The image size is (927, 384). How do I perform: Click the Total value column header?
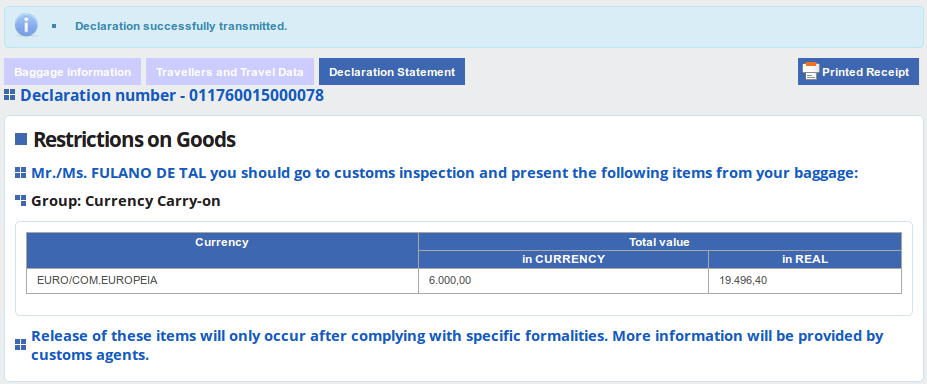pyautogui.click(x=660, y=242)
